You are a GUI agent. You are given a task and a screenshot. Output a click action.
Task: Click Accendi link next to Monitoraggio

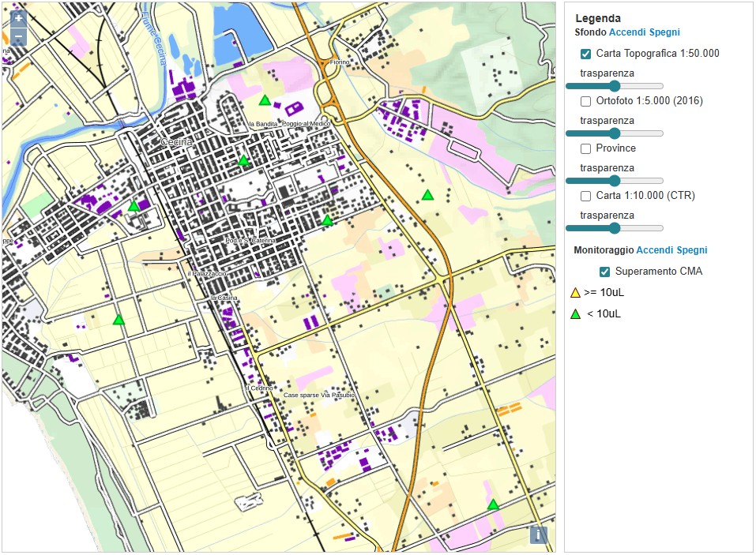[x=655, y=249]
